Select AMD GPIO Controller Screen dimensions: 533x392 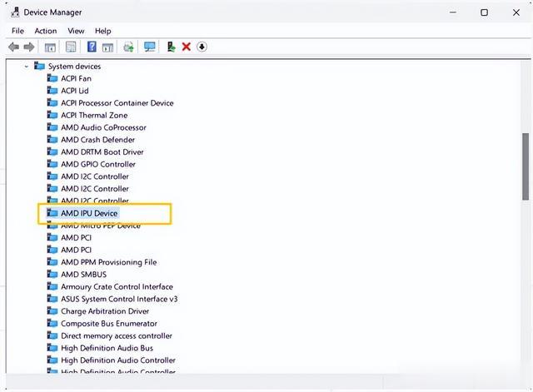[98, 164]
